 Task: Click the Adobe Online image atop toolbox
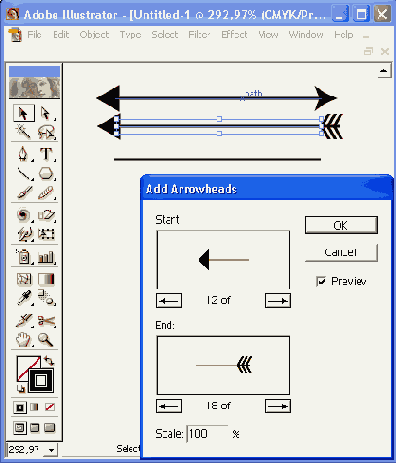(x=34, y=88)
